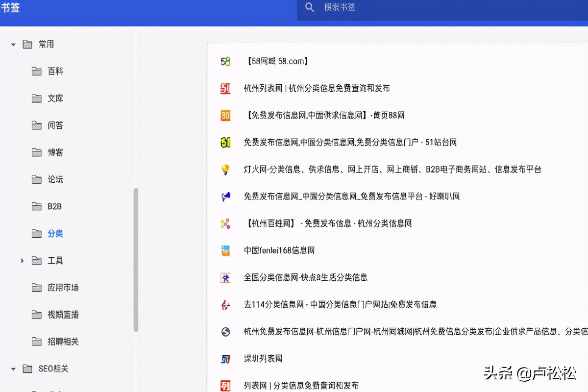Viewport: 588px width, 392px height.
Task: Open the 深圳列表网 bookmark link
Action: coord(263,358)
